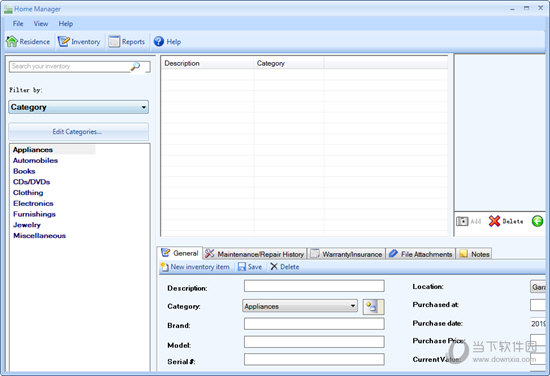This screenshot has width=550, height=376.
Task: Switch to the Maintenance/Repair History tab
Action: click(255, 254)
